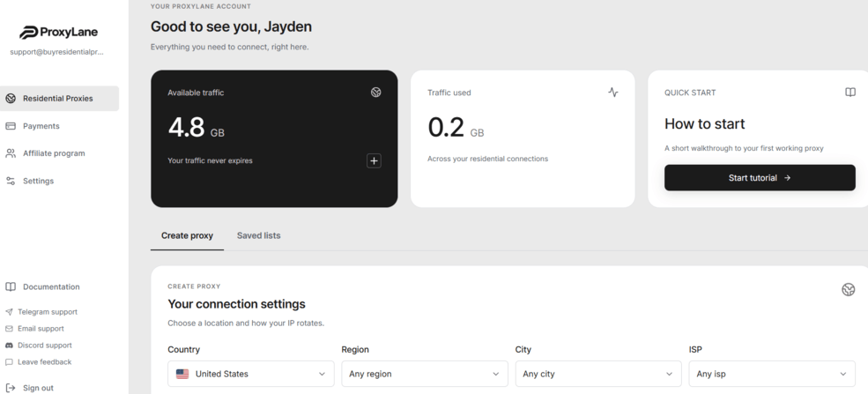Click the ProxyLane logo
868x394 pixels.
[58, 33]
